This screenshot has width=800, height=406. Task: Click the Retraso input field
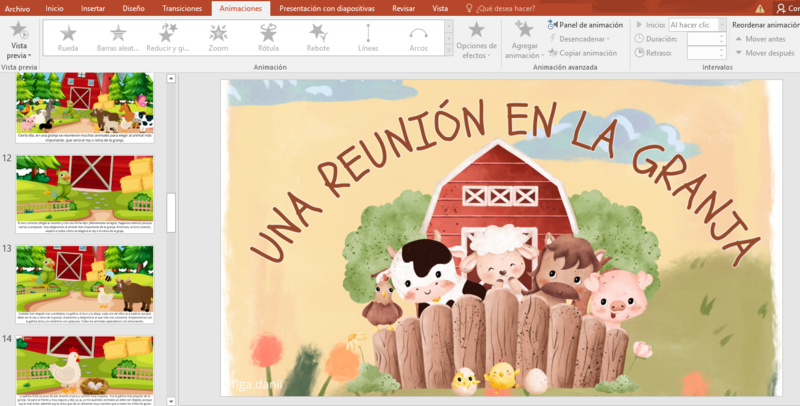pos(703,53)
